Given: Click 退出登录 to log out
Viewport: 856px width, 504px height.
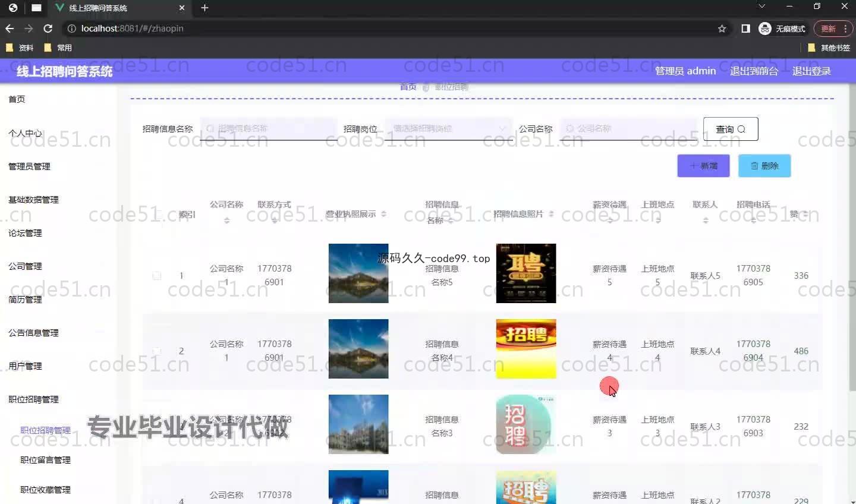Looking at the screenshot, I should [x=811, y=71].
